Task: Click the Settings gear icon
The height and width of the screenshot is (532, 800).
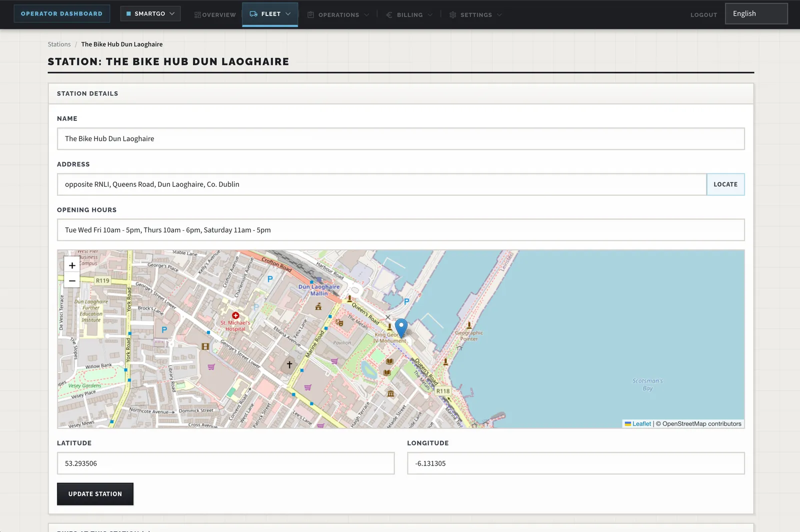Action: tap(452, 15)
